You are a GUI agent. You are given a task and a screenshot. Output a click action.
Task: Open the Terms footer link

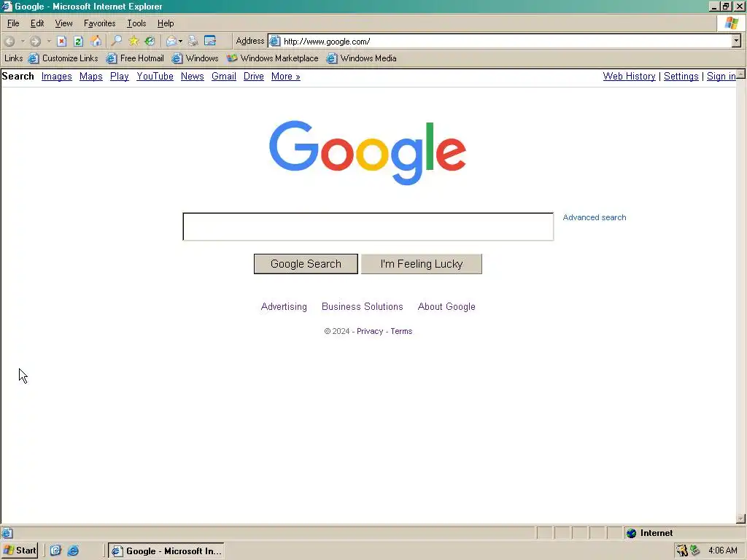[x=402, y=332]
